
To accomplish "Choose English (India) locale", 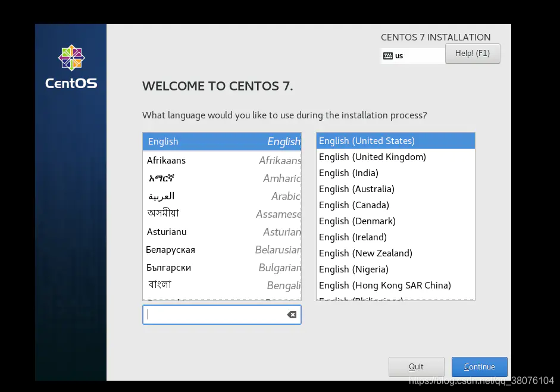I will pyautogui.click(x=395, y=173).
